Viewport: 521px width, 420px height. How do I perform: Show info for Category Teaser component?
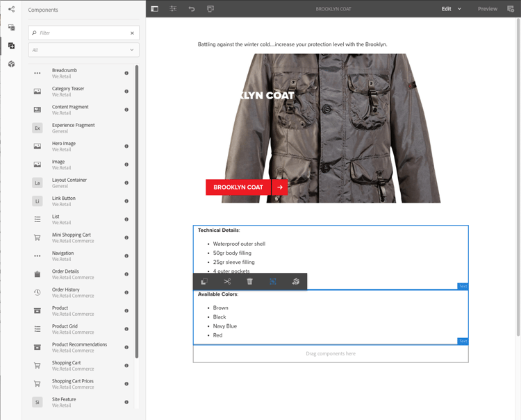pos(126,92)
